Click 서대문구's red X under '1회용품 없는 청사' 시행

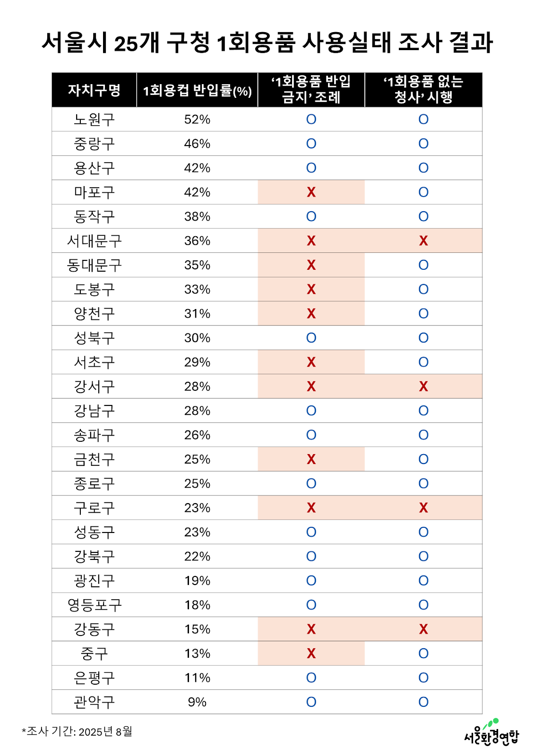click(423, 241)
